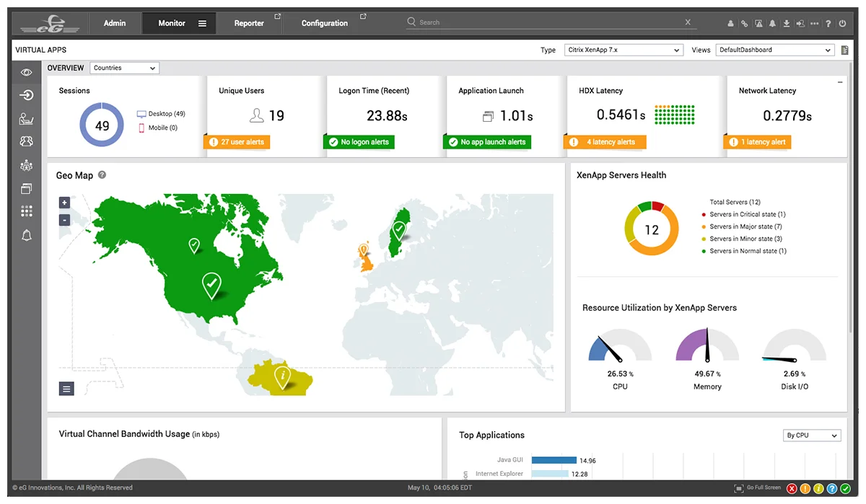Zoom in the geo map with plus button
This screenshot has height=504, width=866.
[64, 203]
